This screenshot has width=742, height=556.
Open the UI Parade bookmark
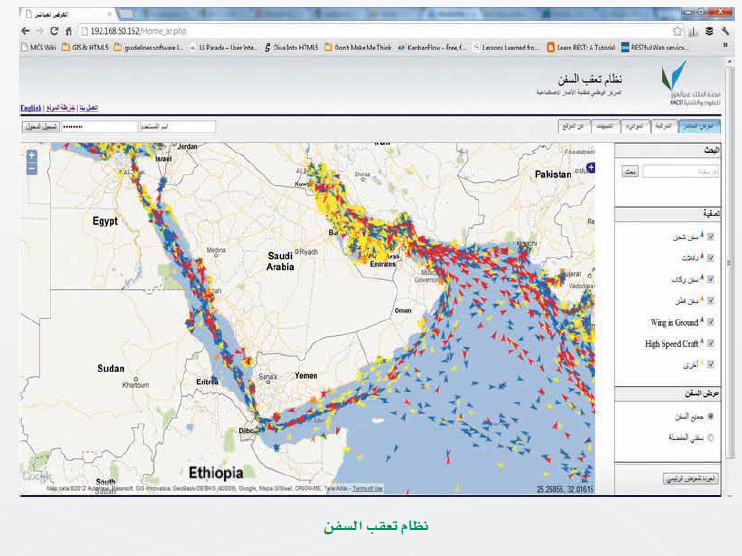(223, 47)
